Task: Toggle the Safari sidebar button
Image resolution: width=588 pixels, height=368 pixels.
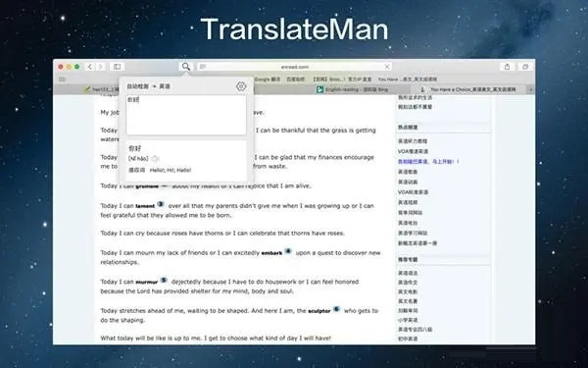Action: pyautogui.click(x=117, y=67)
